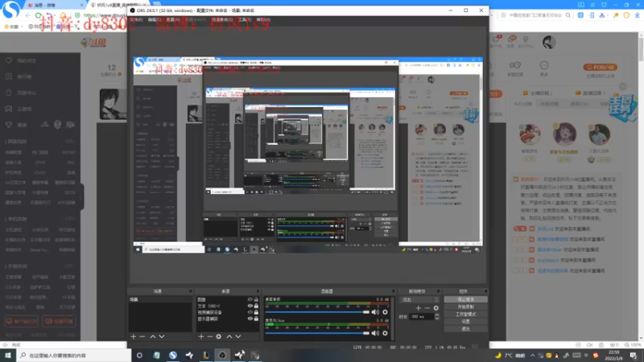Viewport: 644px width, 362px height.
Task: Toggle visibility of the 显示器捕获 source
Action: tap(250, 319)
